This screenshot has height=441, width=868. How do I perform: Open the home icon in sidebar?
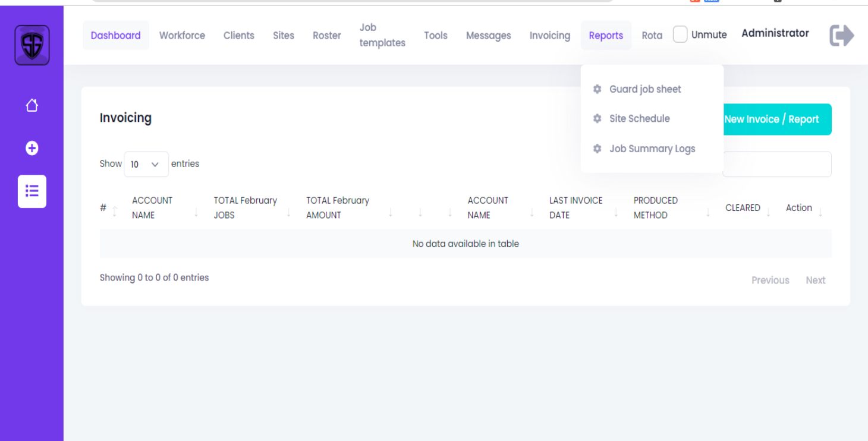point(32,105)
